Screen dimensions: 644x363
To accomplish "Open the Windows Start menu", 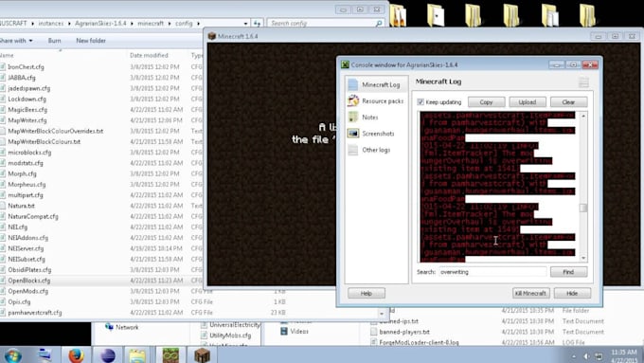I will 12,354.
